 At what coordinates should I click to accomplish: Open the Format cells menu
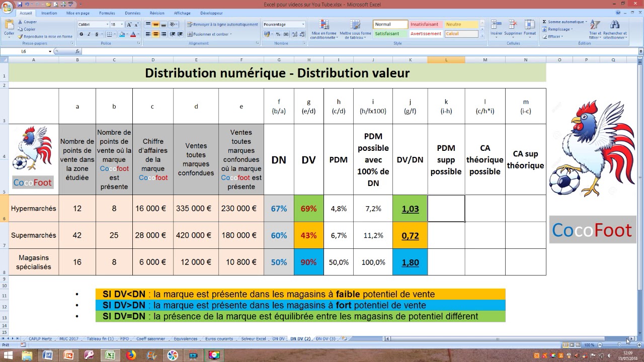(x=530, y=28)
